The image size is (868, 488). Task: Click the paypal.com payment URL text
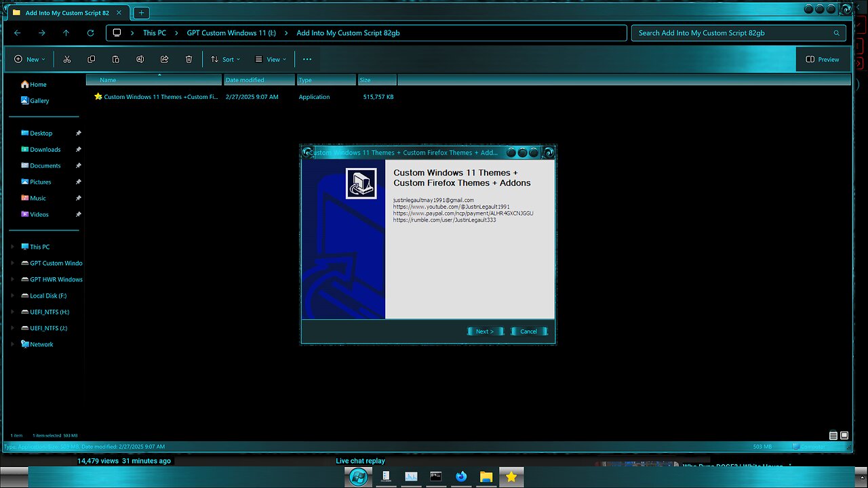(x=463, y=213)
